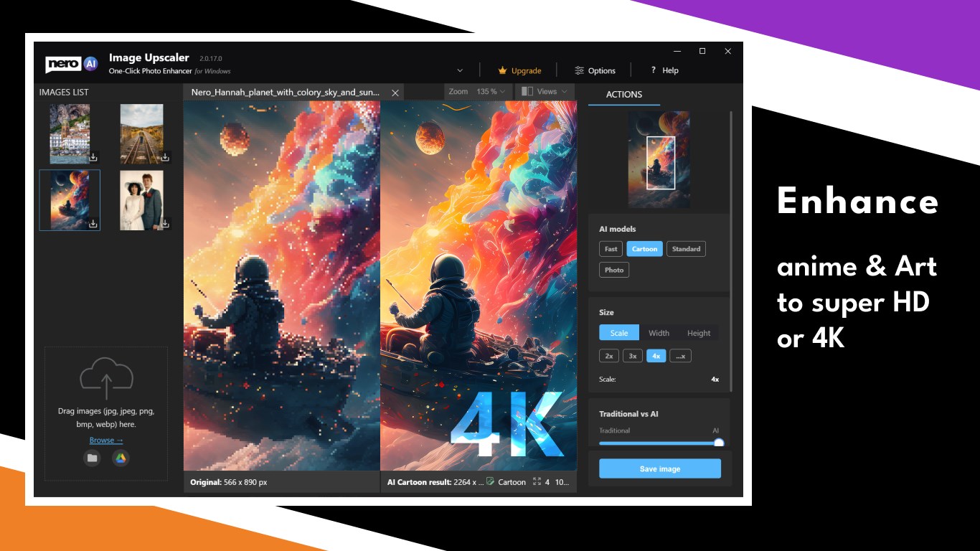This screenshot has width=980, height=551.
Task: Click the original pixelated preview pane
Action: click(281, 286)
